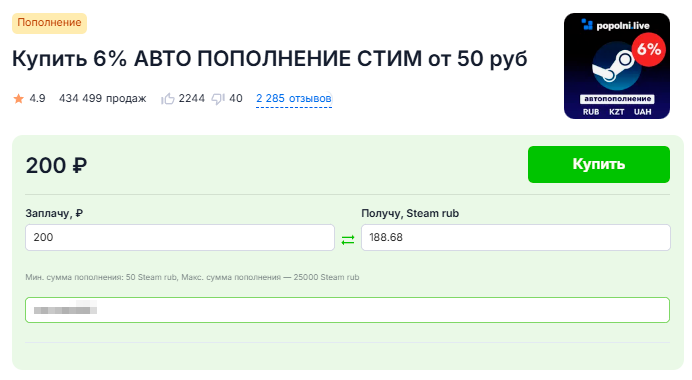Click the red 6% badge on the image
692x380 pixels.
(648, 49)
